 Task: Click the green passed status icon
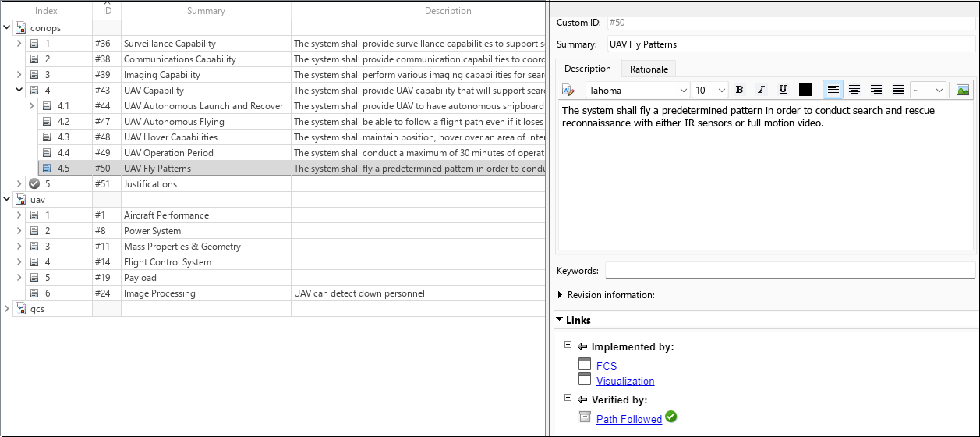click(671, 417)
